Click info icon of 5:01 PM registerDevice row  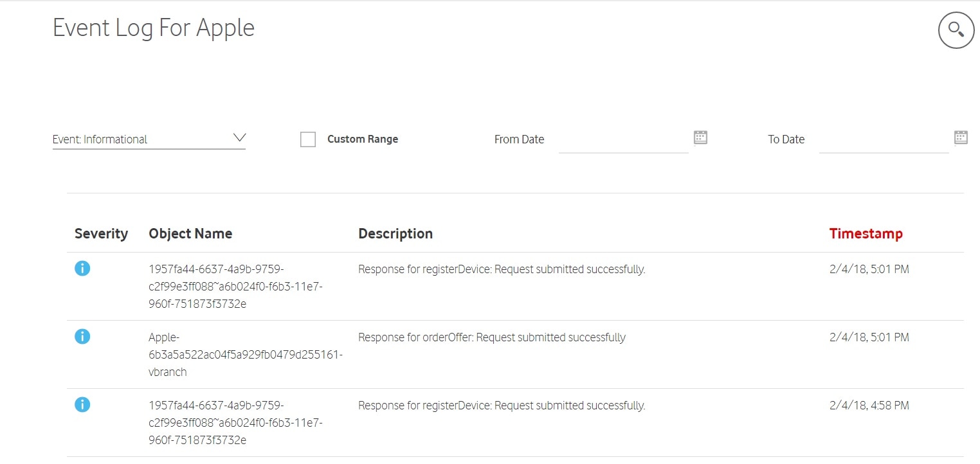pos(82,269)
